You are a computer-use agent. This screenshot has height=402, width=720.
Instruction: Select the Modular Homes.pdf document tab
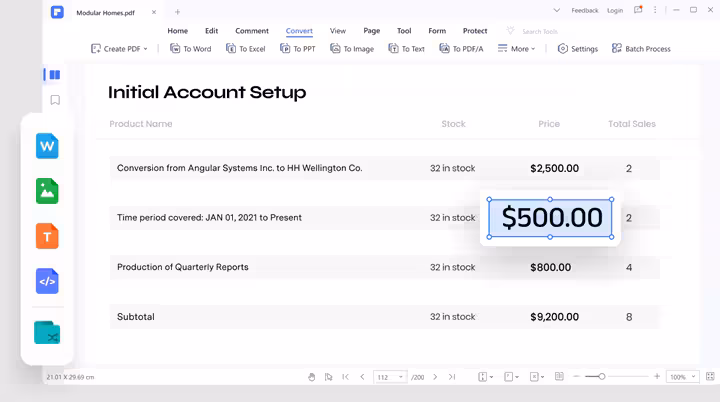tap(106, 13)
